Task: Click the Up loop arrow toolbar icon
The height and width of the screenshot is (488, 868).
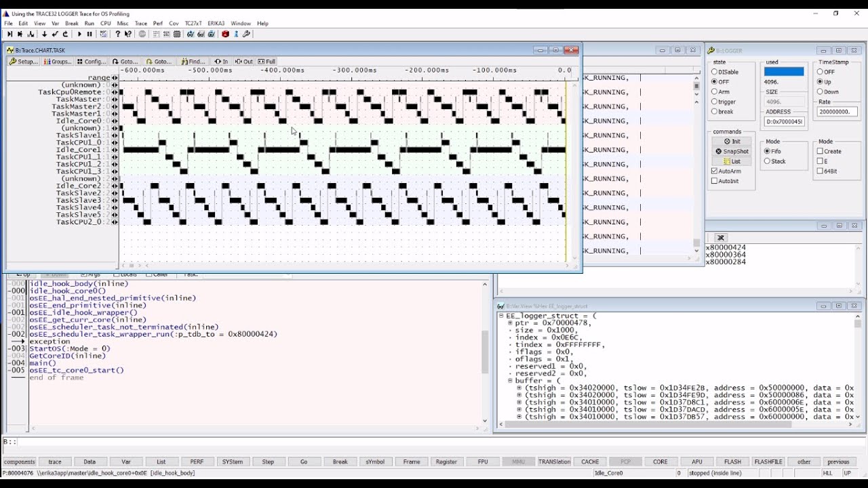Action: tap(65, 34)
